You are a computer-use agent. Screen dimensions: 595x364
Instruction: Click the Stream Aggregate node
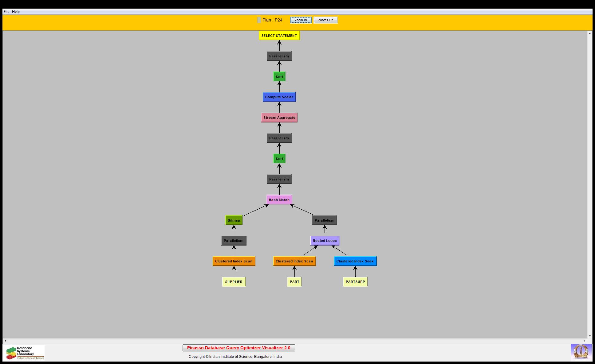pyautogui.click(x=279, y=118)
